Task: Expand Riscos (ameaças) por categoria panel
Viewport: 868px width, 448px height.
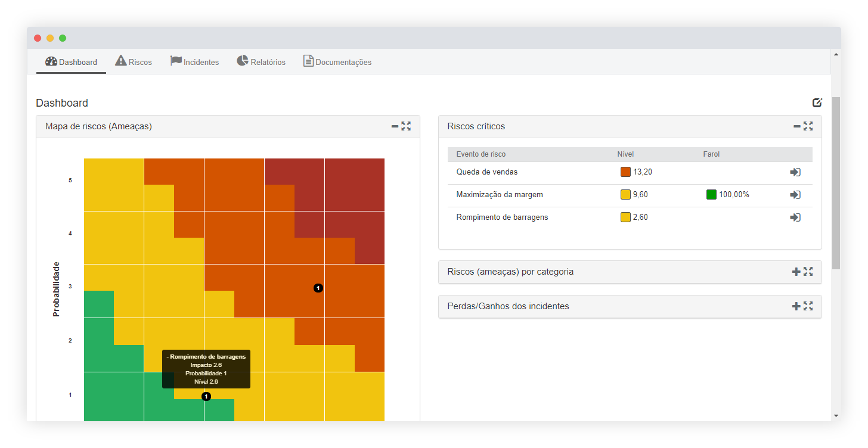Action: 796,272
